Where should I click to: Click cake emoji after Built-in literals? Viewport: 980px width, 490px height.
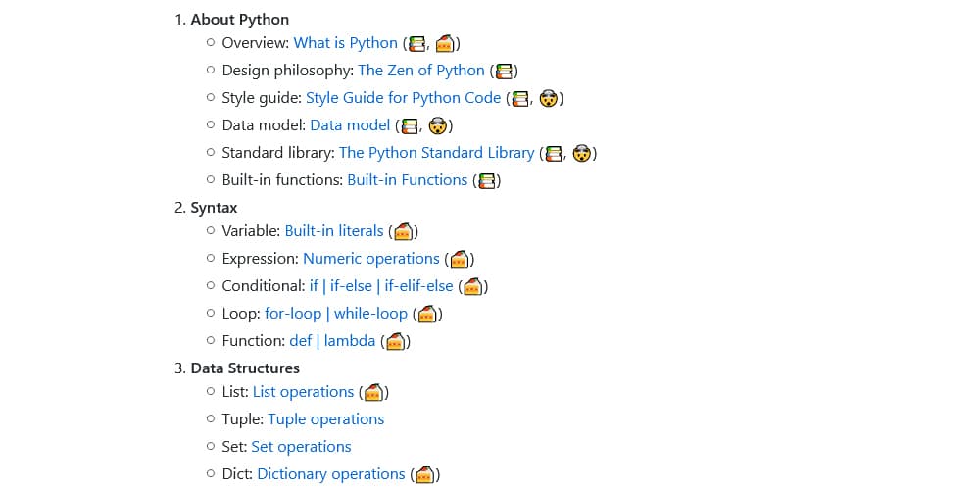[x=403, y=232]
